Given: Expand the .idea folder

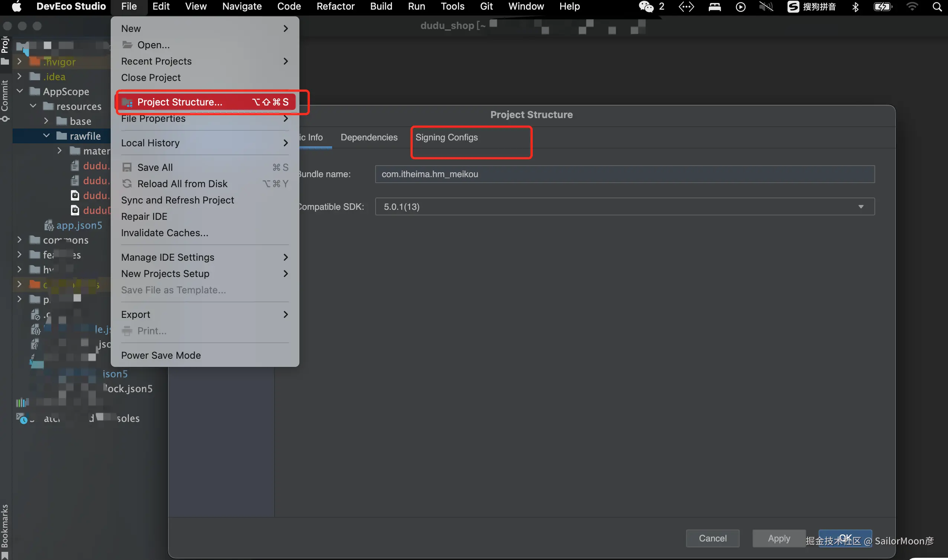Looking at the screenshot, I should [x=20, y=76].
